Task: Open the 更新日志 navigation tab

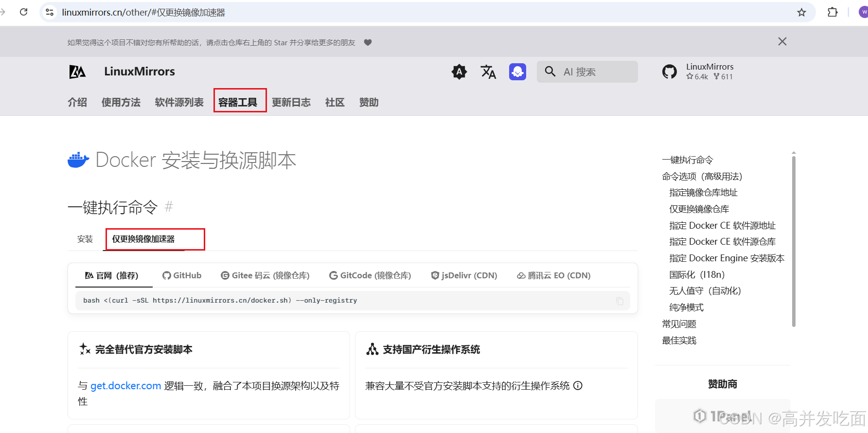Action: click(x=291, y=102)
